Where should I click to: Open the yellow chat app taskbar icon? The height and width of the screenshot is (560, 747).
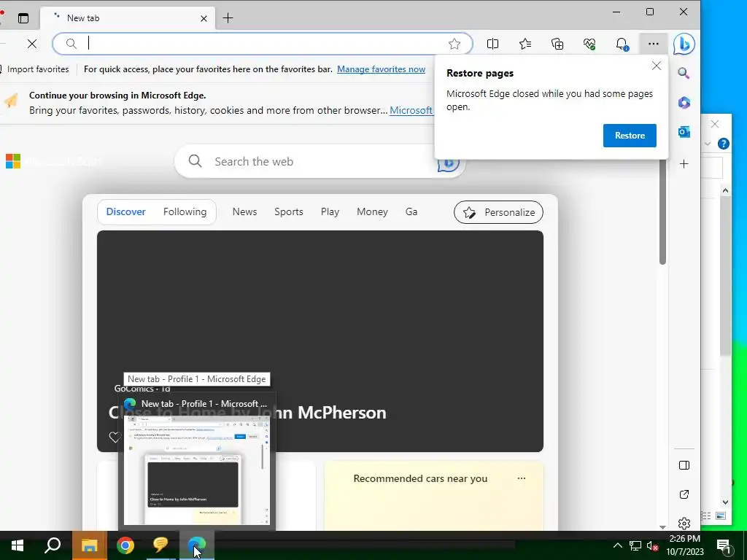160,545
